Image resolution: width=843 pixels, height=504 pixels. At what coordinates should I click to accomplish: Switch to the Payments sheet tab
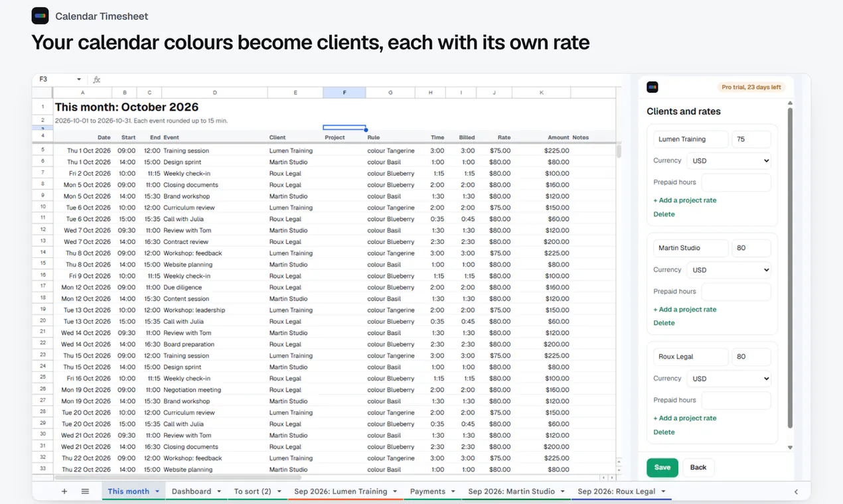click(x=427, y=491)
